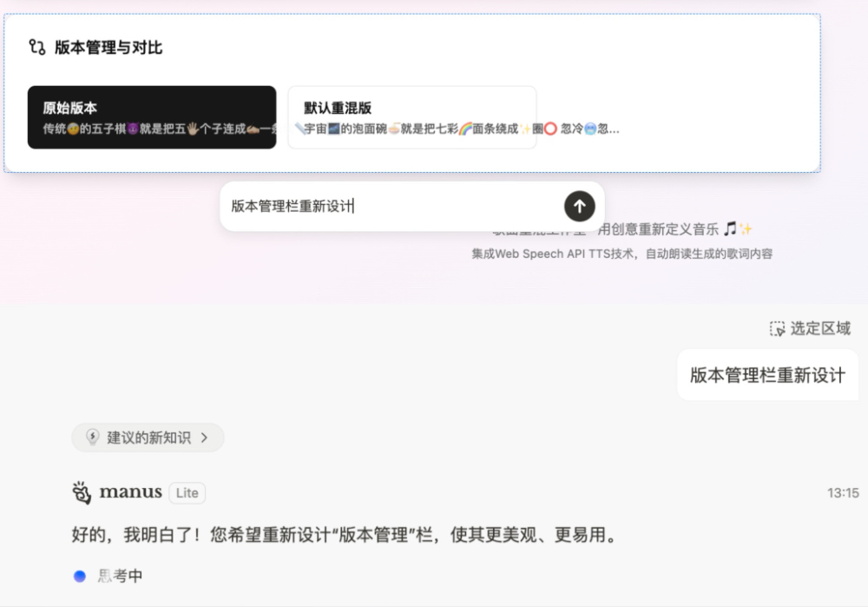This screenshot has height=607, width=868.
Task: Select the 原始版本 version card
Action: click(152, 115)
